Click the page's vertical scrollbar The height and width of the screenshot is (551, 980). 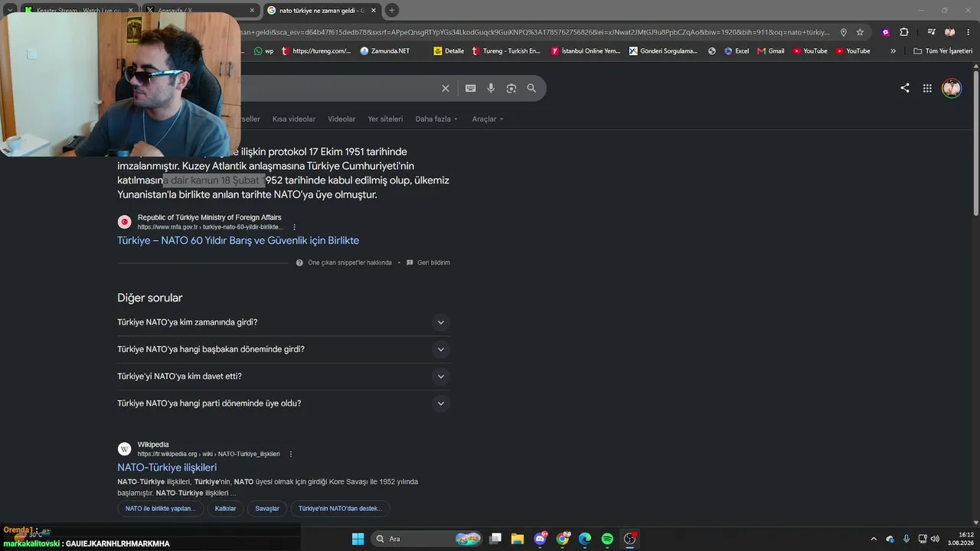point(976,142)
